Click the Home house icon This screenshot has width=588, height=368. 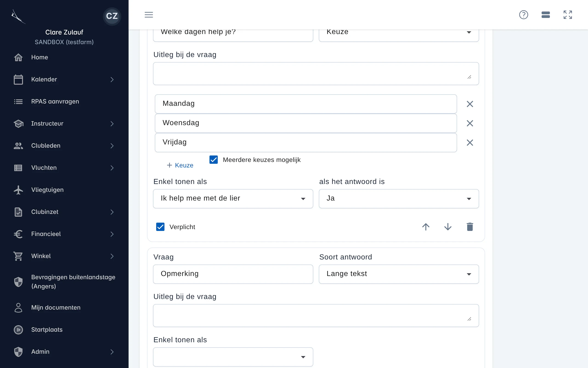[18, 57]
